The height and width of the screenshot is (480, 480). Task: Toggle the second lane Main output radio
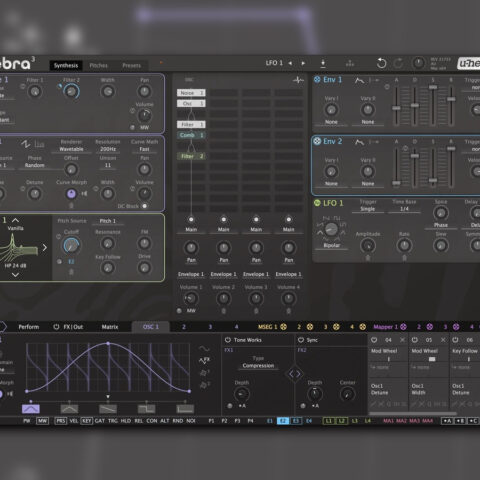coord(223,219)
